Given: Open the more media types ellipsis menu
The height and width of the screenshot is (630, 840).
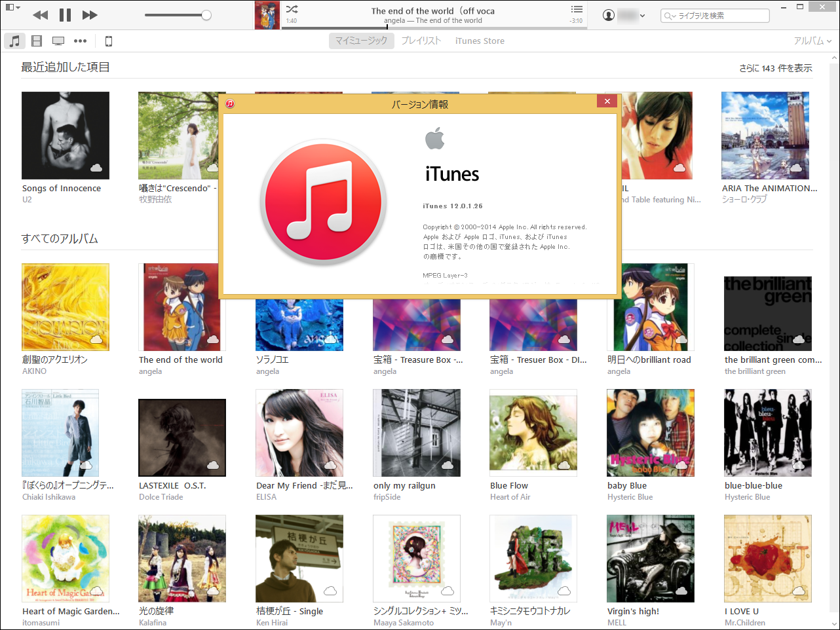Looking at the screenshot, I should pyautogui.click(x=81, y=41).
